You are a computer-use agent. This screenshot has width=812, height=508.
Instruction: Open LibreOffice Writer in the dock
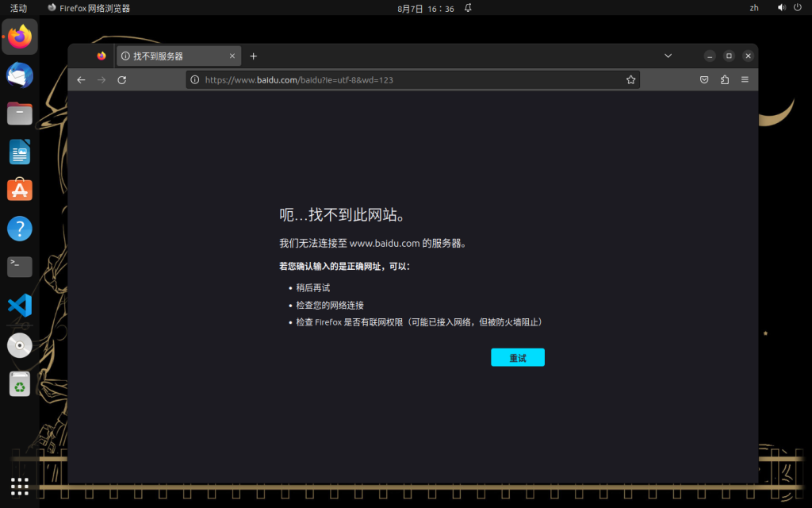[20, 152]
